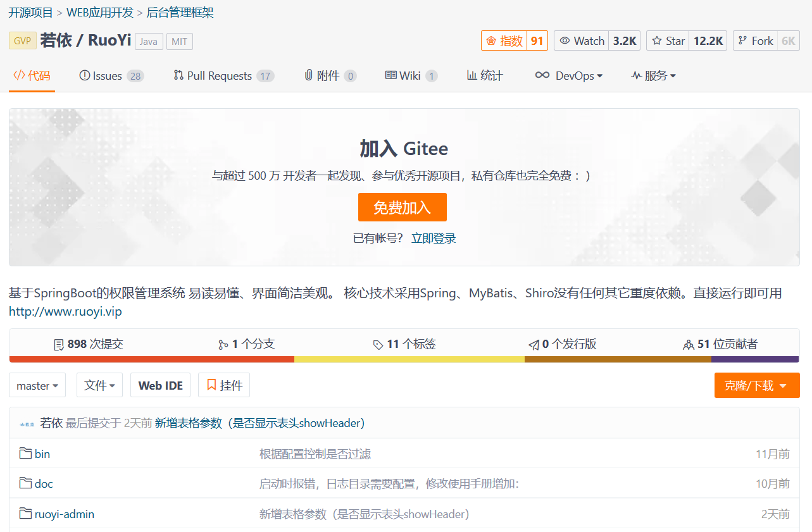Click the star icon on Star button

click(x=658, y=41)
